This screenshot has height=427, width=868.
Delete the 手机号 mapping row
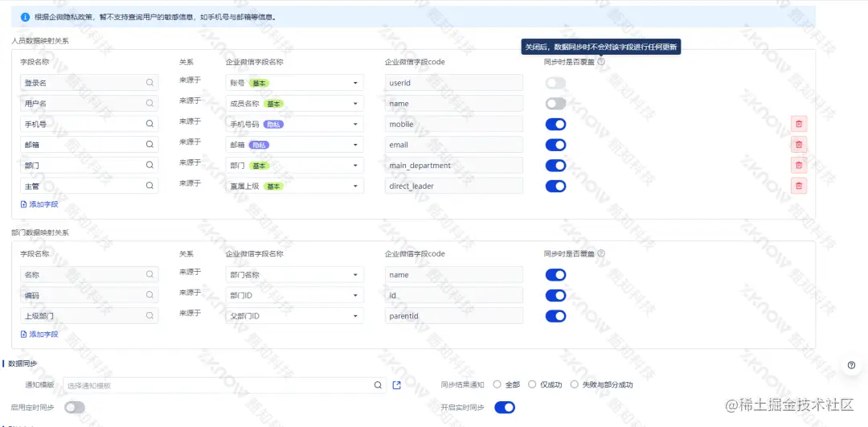(x=799, y=124)
